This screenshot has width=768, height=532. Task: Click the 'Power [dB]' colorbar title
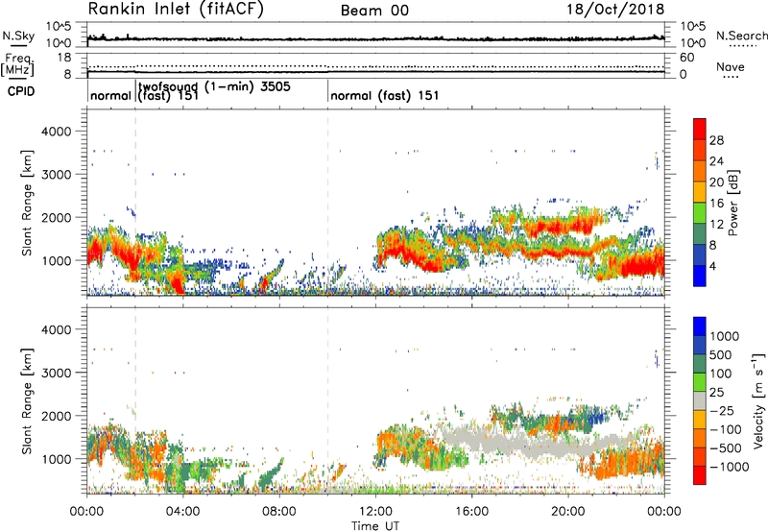point(732,203)
